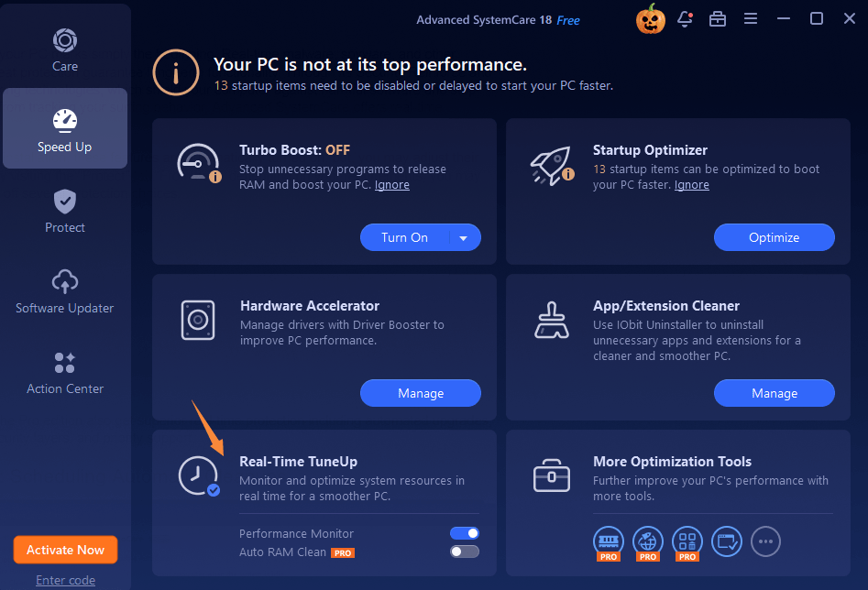Click the window checkmark tool icon
This screenshot has width=868, height=590.
pyautogui.click(x=726, y=541)
